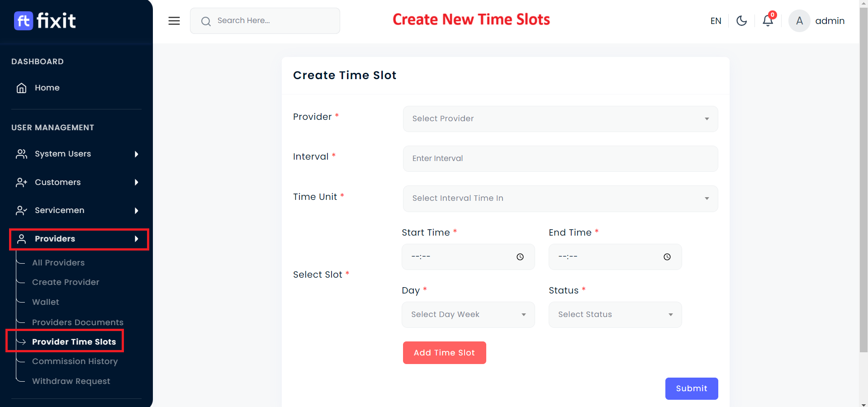Screen dimensions: 868x407
Task: Open notifications bell icon
Action: (x=768, y=21)
